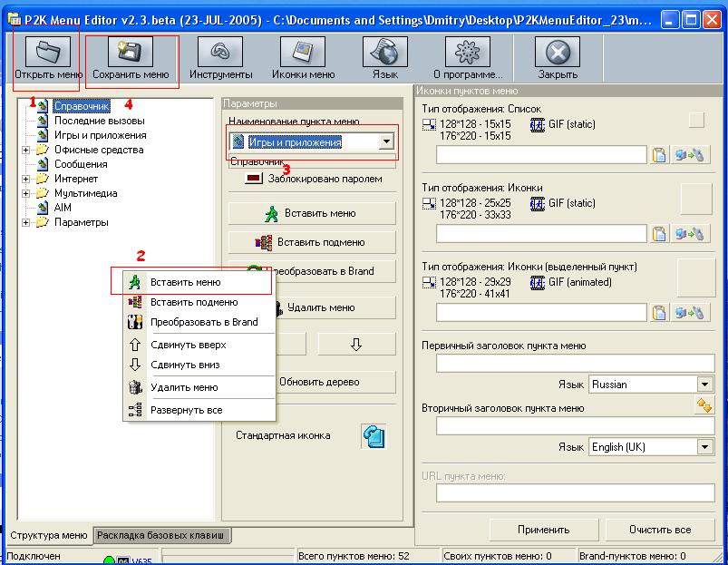Click the Закрыть toolbar icon
This screenshot has height=565, width=728.
click(558, 52)
